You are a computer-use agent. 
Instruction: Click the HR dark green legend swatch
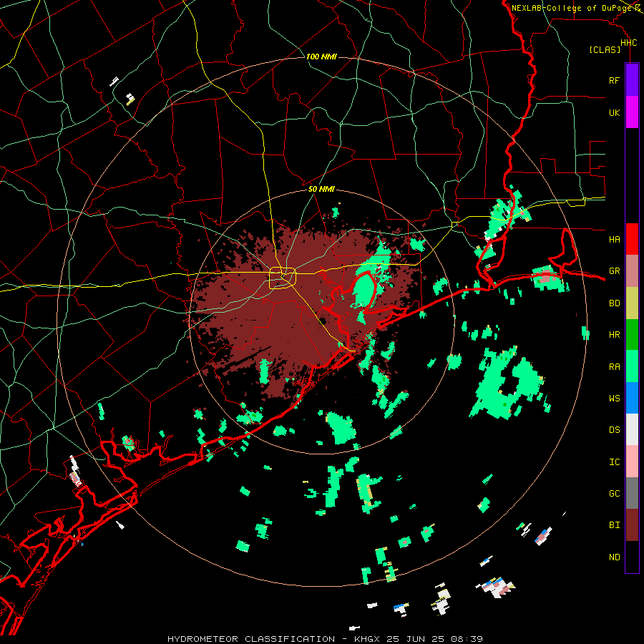coord(632,335)
